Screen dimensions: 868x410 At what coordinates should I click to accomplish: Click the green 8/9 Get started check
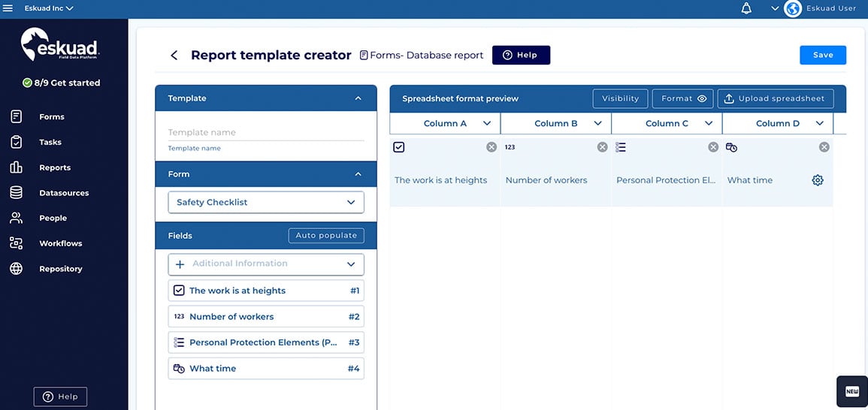tap(26, 83)
